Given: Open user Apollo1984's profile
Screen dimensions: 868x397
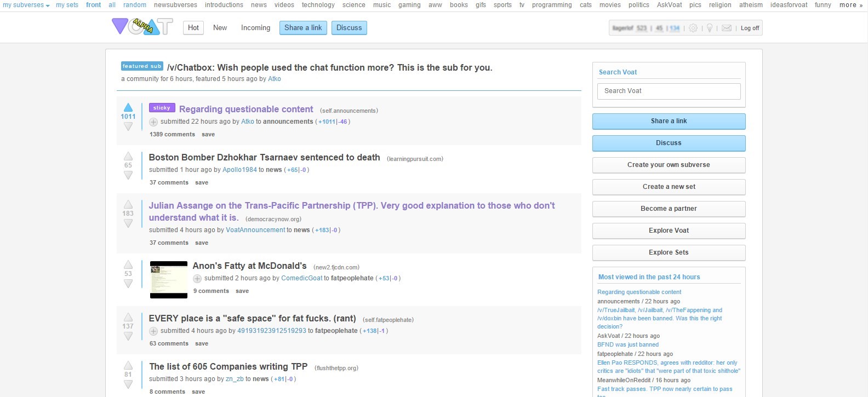Looking at the screenshot, I should point(239,170).
